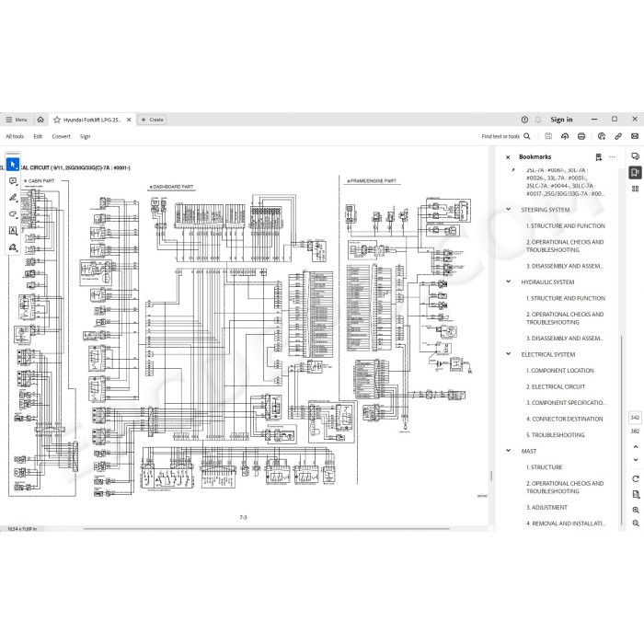Collapse the HYDRAULIC SYSTEM bookmark
Image resolution: width=644 pixels, height=644 pixels.
(x=509, y=282)
